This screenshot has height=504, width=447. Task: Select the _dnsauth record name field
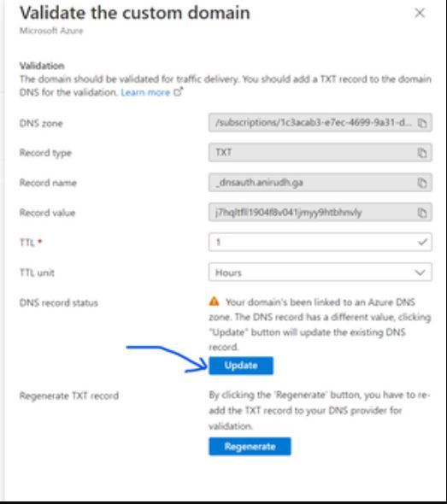pyautogui.click(x=320, y=182)
